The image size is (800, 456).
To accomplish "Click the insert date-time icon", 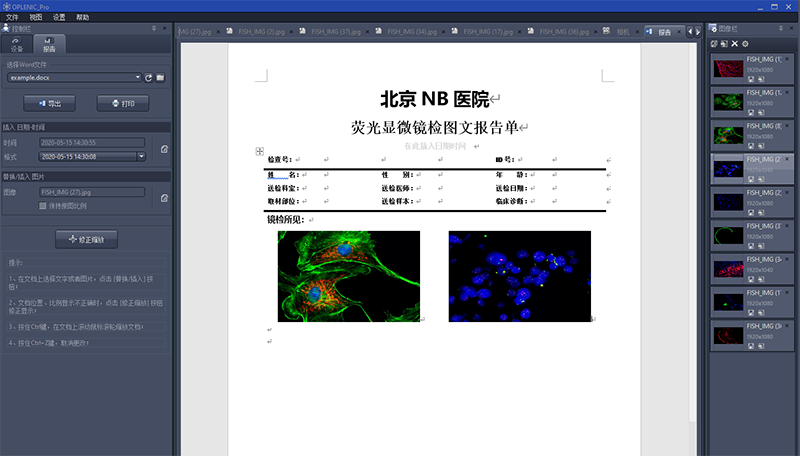I will (164, 149).
